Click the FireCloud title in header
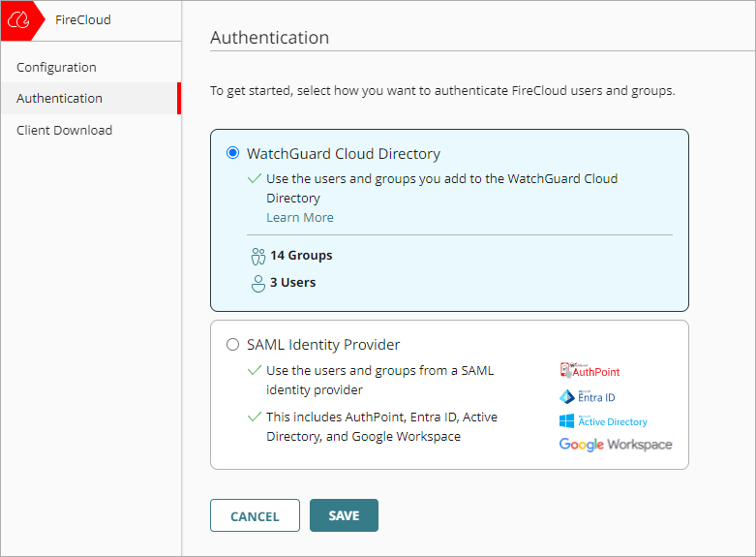 (x=83, y=19)
